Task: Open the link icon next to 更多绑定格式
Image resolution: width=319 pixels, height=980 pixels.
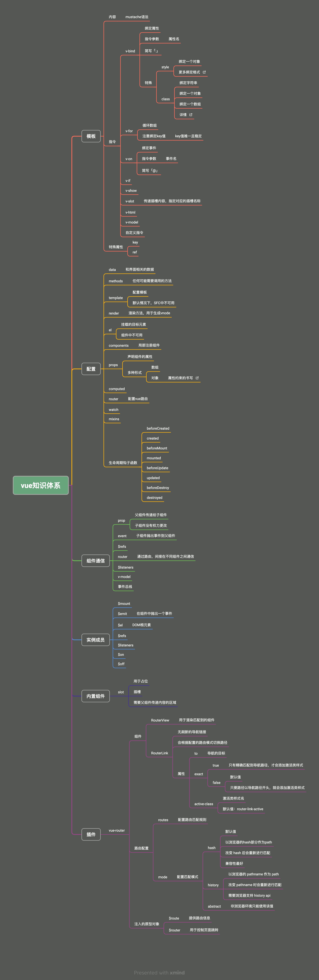Action: [204, 72]
